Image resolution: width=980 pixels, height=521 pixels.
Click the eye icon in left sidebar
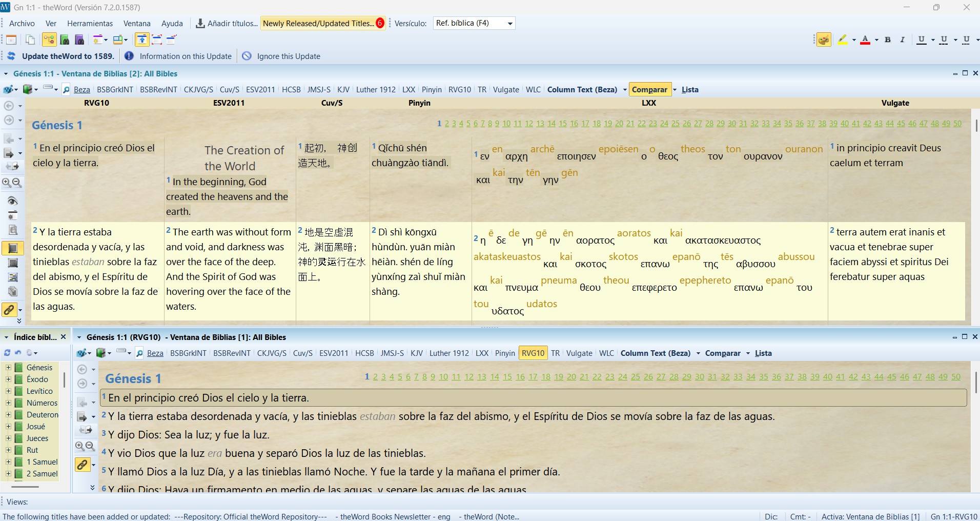pos(13,201)
